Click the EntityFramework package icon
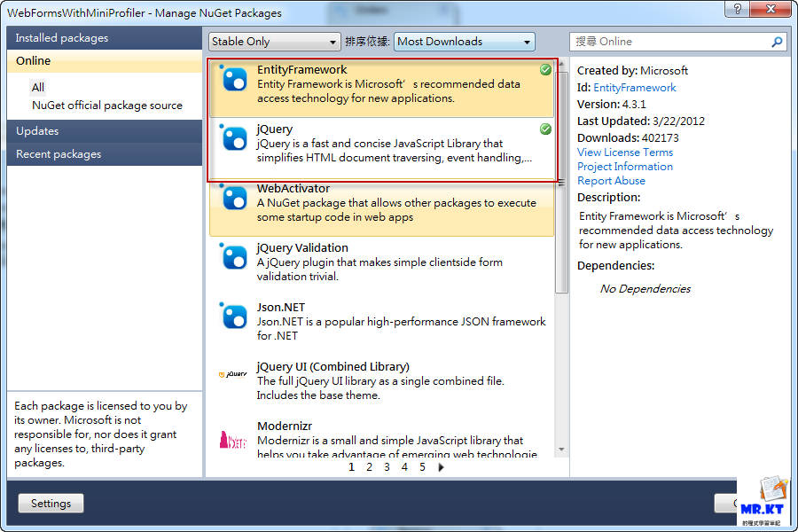The height and width of the screenshot is (532, 798). [233, 79]
